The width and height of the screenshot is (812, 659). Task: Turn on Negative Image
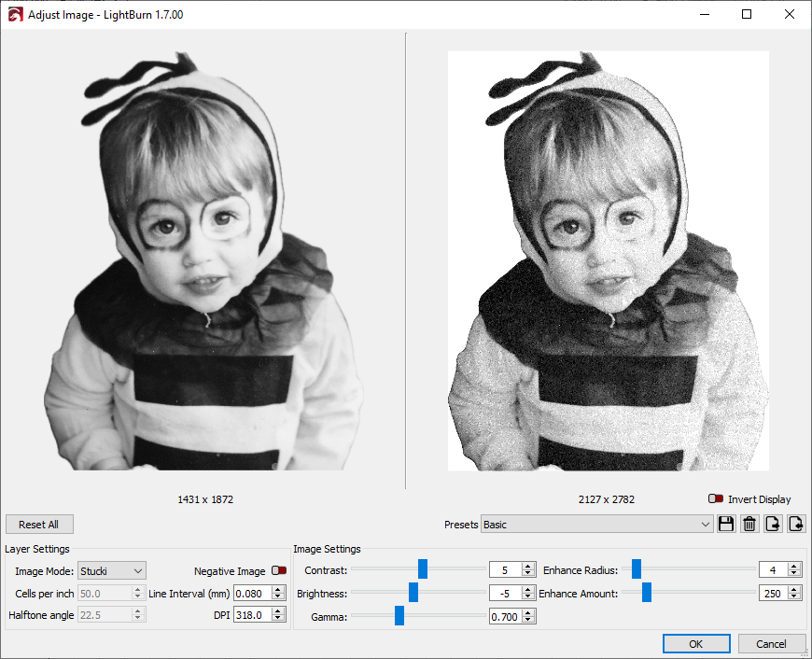pyautogui.click(x=278, y=569)
